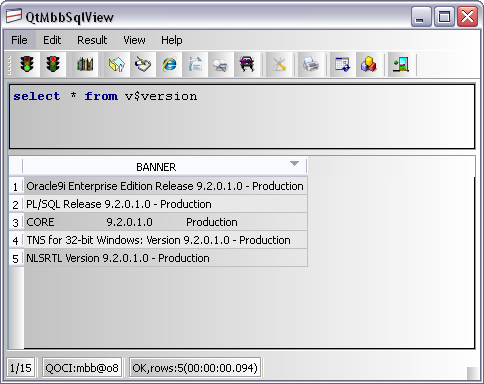Select the NLSRTL Version 9.2.0.1.0 cell

pyautogui.click(x=165, y=258)
